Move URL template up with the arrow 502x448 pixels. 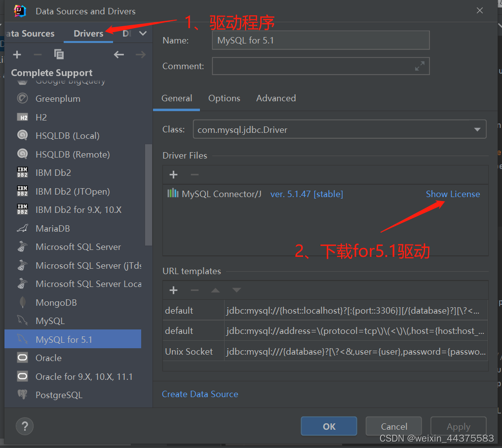(216, 290)
